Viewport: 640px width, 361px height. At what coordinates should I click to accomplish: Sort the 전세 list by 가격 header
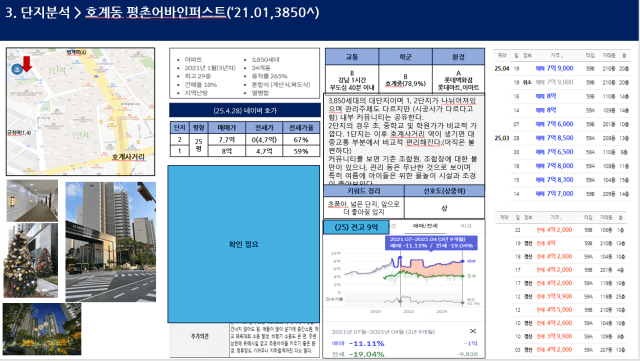(556, 217)
